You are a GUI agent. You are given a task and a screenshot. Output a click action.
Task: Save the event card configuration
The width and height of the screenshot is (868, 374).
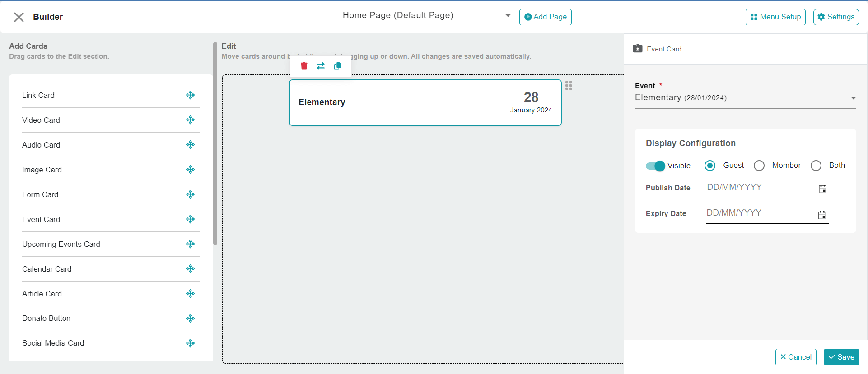tap(841, 357)
